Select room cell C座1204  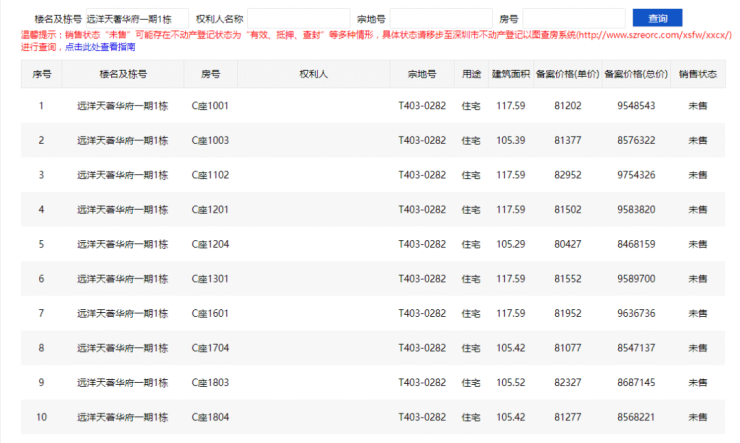click(x=210, y=244)
